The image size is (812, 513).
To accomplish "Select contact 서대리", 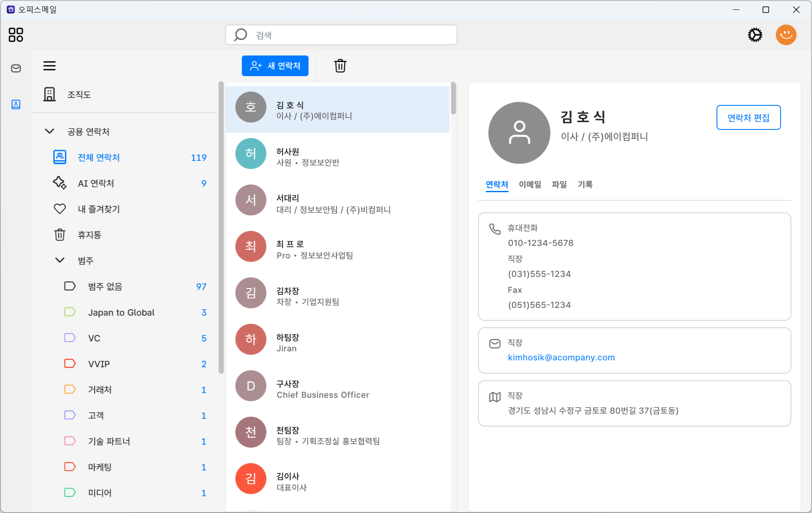I will pos(338,203).
